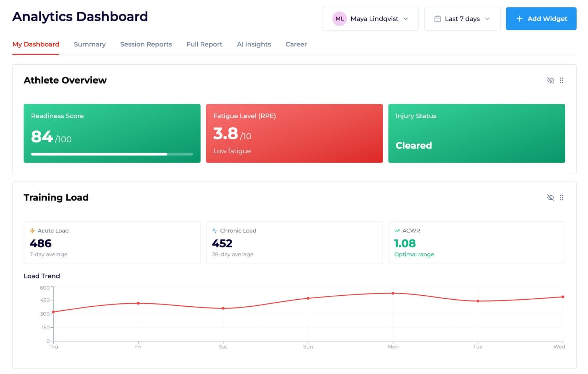This screenshot has width=588, height=374.
Task: Click the Fri data point on Load Trend
Action: click(x=138, y=303)
